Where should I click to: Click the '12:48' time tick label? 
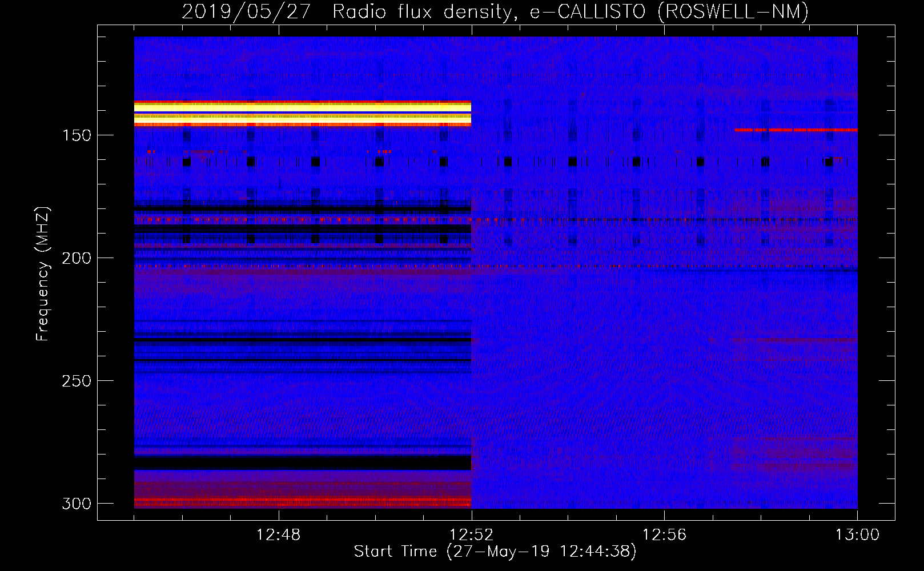pos(278,535)
